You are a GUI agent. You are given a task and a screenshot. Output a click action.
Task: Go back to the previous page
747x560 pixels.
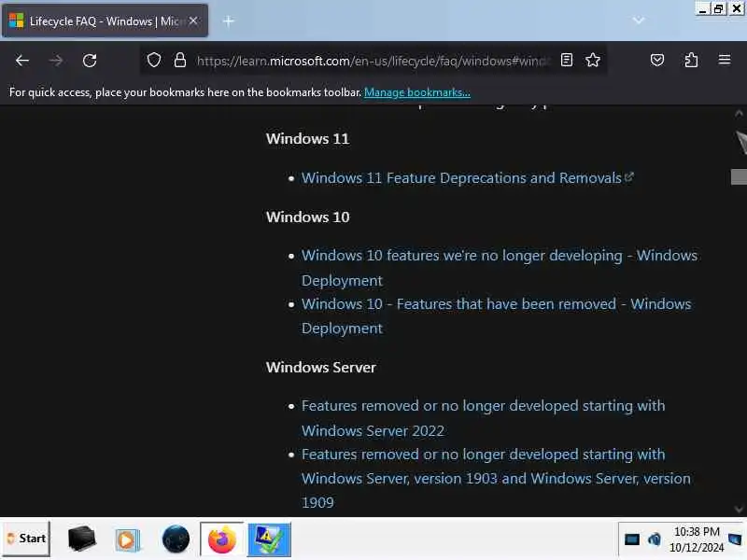coord(21,61)
